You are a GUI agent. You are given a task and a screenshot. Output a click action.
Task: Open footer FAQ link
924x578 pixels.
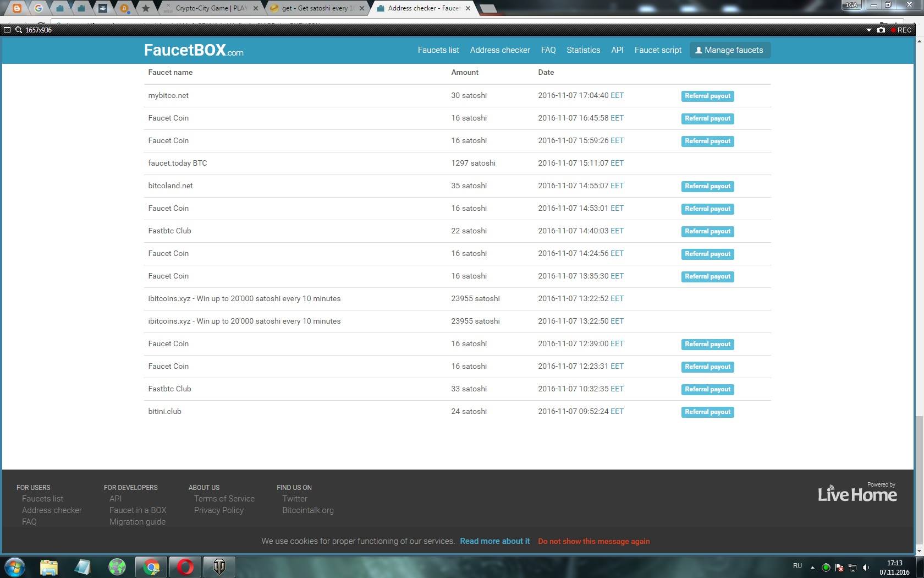[x=29, y=522]
